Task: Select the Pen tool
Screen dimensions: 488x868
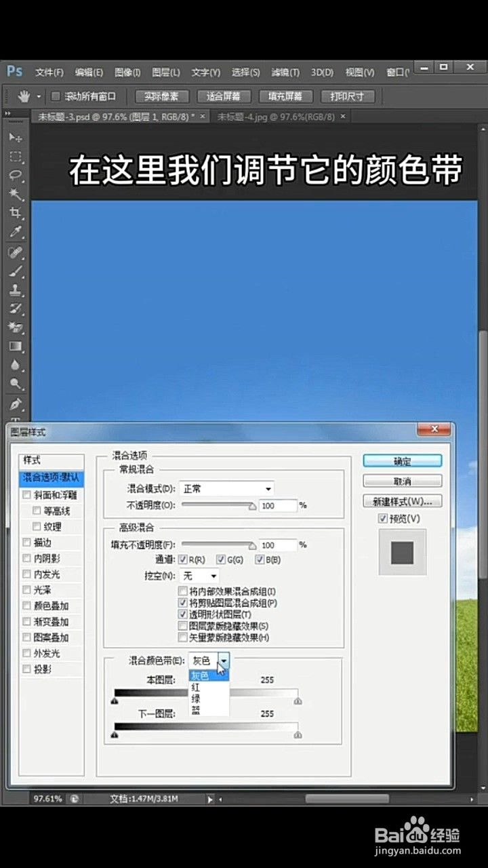Action: [15, 404]
